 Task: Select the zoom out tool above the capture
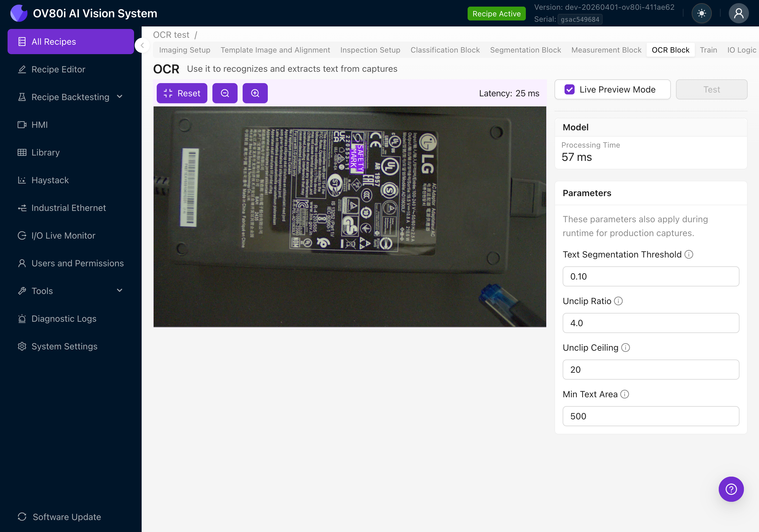[225, 93]
